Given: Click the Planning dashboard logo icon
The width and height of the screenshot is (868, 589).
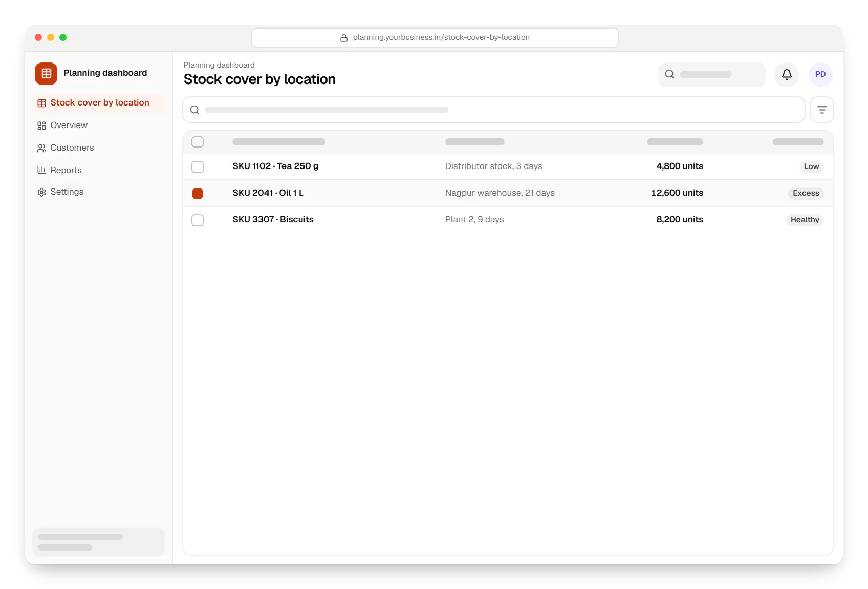Looking at the screenshot, I should pos(46,73).
